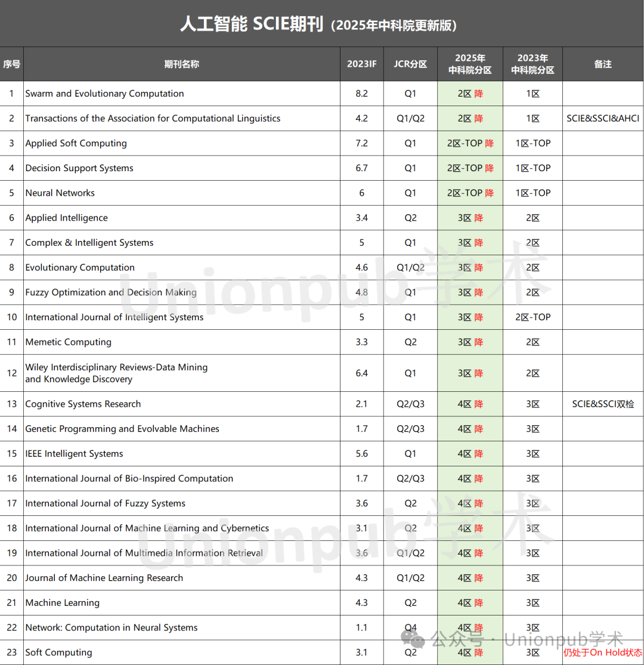Select the '序号' column header

tap(11, 64)
